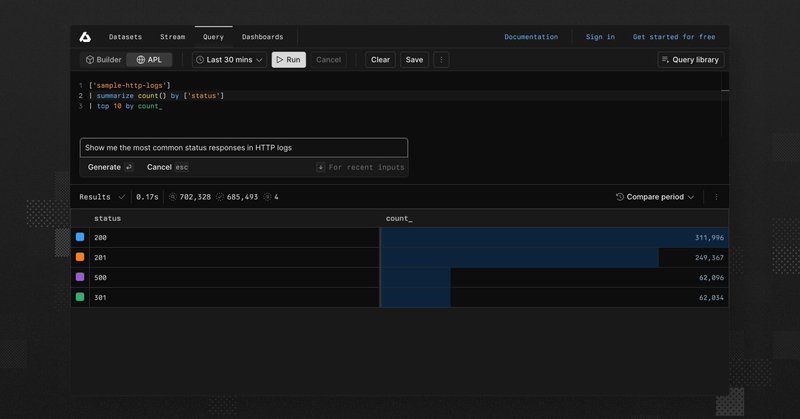
Task: Open the results more options menu
Action: 716,197
